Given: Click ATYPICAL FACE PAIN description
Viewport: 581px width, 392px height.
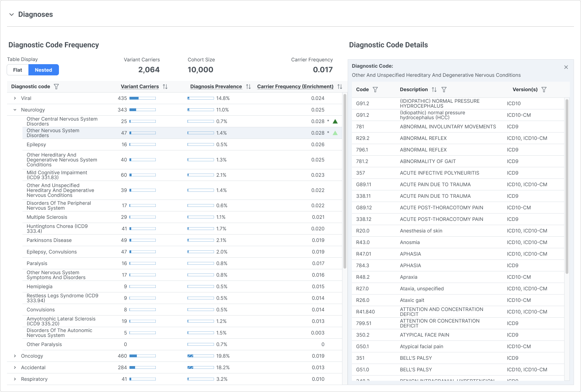Looking at the screenshot, I should pos(425,335).
